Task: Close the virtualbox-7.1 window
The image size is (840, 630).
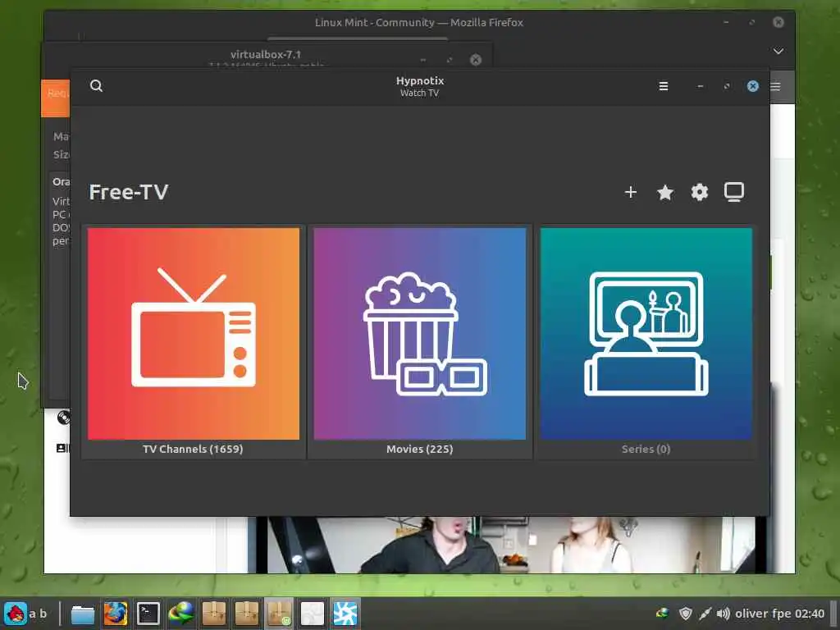Action: click(476, 59)
